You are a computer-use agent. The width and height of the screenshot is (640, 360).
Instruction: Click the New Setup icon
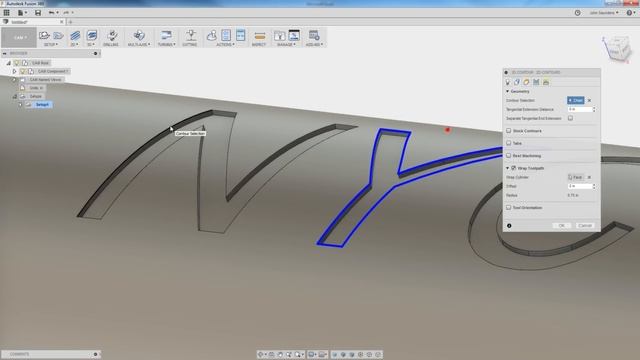(44, 36)
